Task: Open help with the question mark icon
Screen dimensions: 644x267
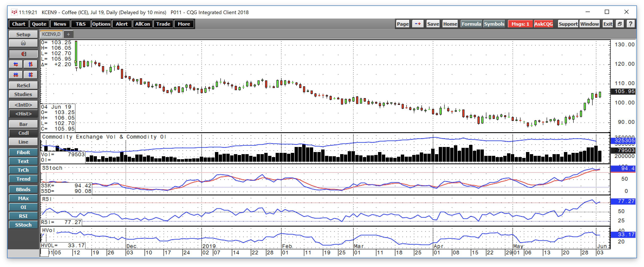Action: 631,24
